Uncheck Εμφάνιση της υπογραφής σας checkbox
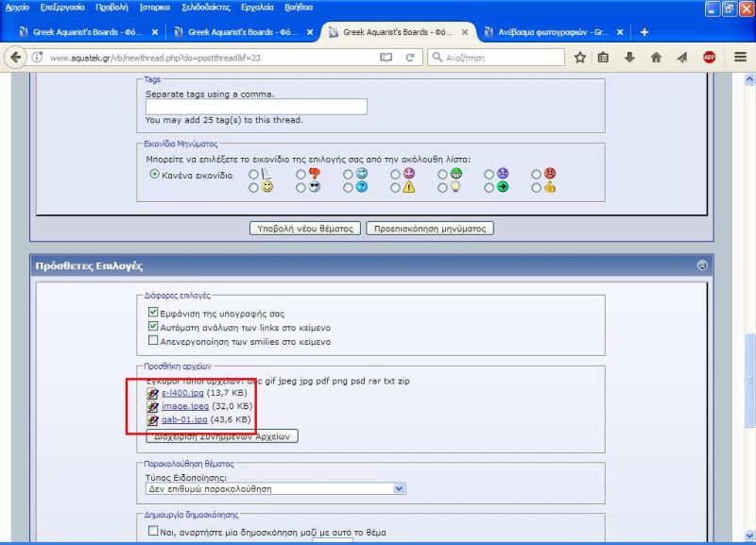Screen dimensions: 756x545 pos(154,313)
